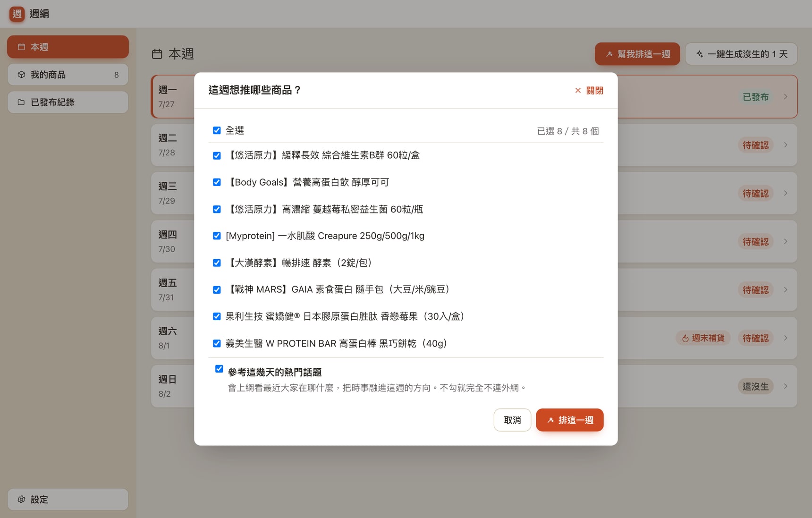
Task: Click the 週五 7/31 day label
Action: coord(168,289)
